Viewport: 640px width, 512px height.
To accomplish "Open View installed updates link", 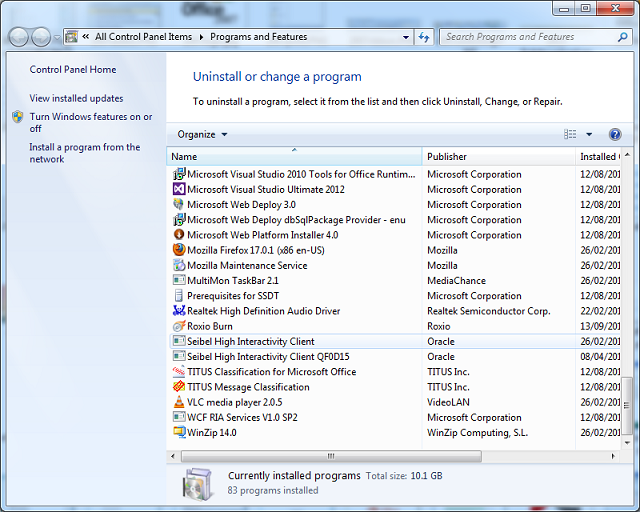I will (76, 98).
